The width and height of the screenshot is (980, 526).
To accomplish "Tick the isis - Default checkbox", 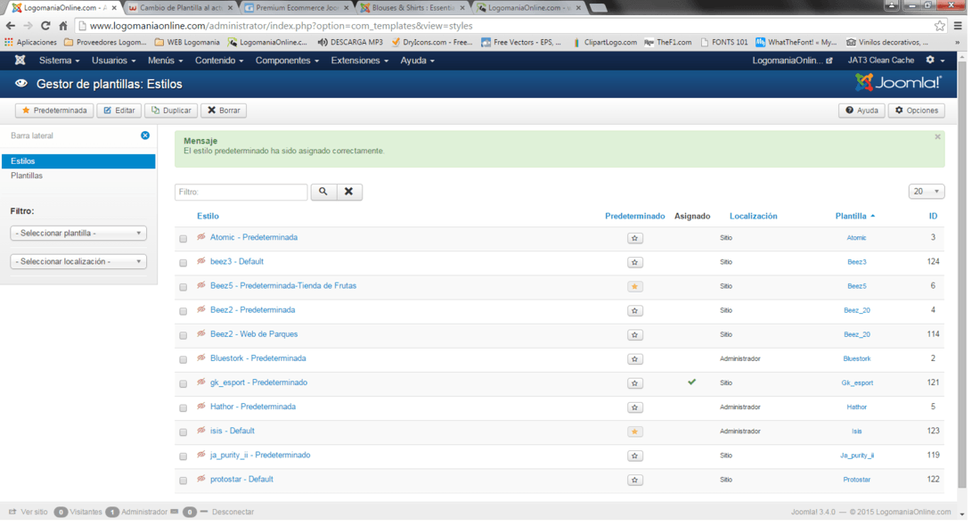I will [x=184, y=432].
